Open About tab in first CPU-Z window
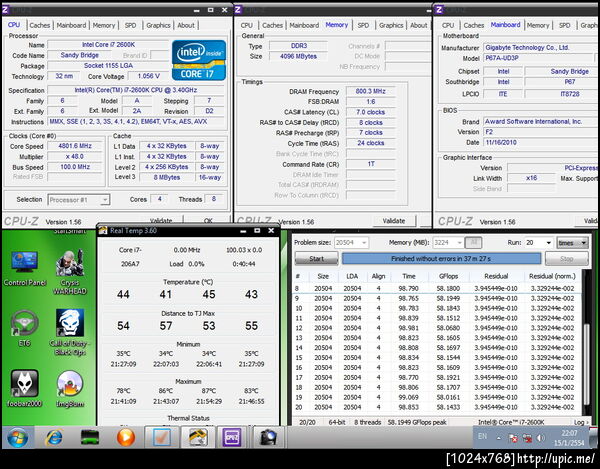Screen dimensions: 600x469 point(186,25)
